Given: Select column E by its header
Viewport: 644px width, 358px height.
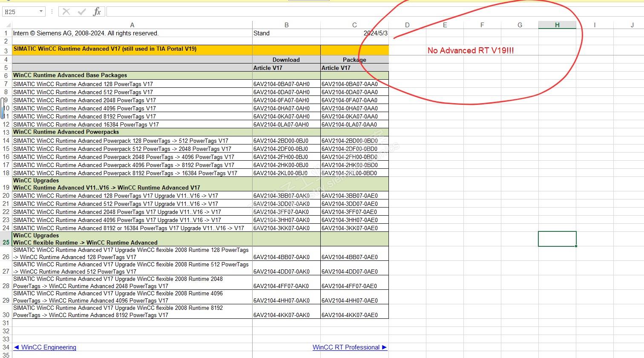Looking at the screenshot, I should (x=445, y=25).
